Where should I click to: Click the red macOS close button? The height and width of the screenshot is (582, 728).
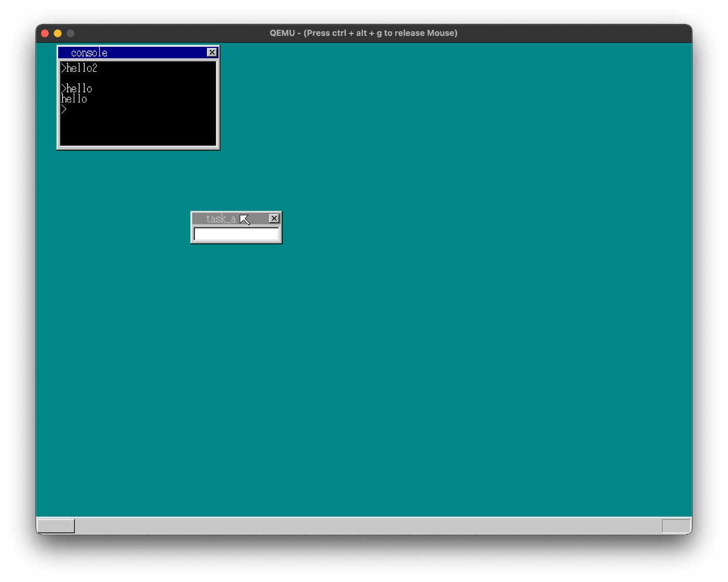tap(45, 33)
